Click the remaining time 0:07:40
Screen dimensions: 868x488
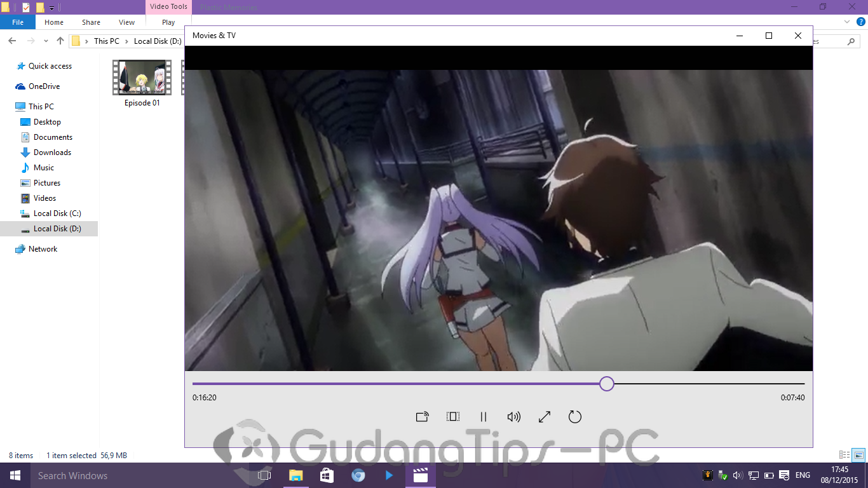(793, 398)
